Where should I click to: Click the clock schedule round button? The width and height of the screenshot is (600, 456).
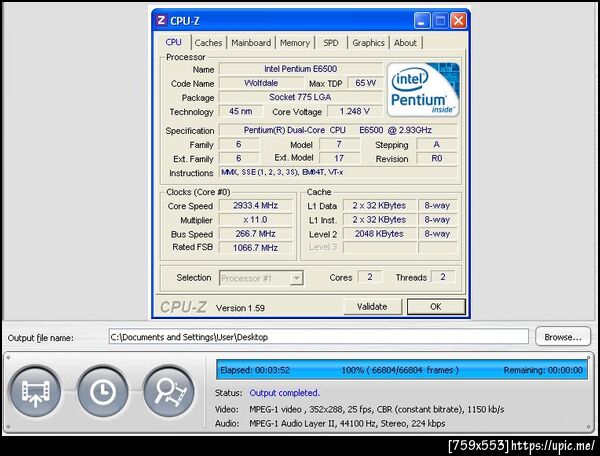102,392
